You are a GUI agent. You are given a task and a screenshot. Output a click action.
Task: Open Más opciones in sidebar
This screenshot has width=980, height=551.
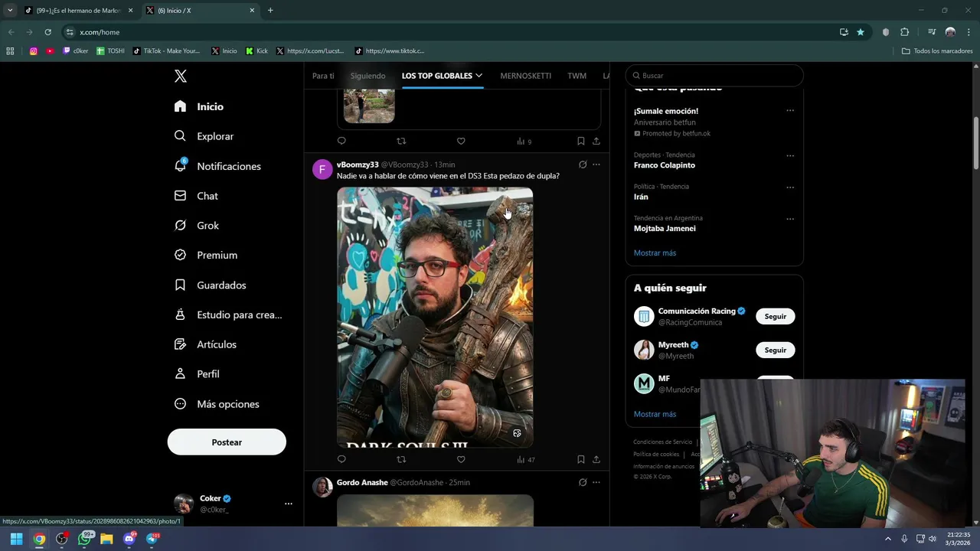pos(217,404)
